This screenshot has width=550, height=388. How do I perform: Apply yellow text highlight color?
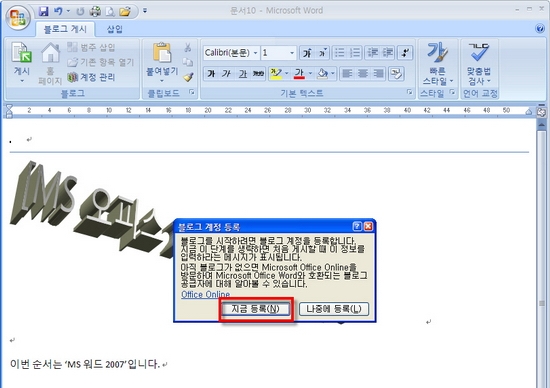pos(276,74)
